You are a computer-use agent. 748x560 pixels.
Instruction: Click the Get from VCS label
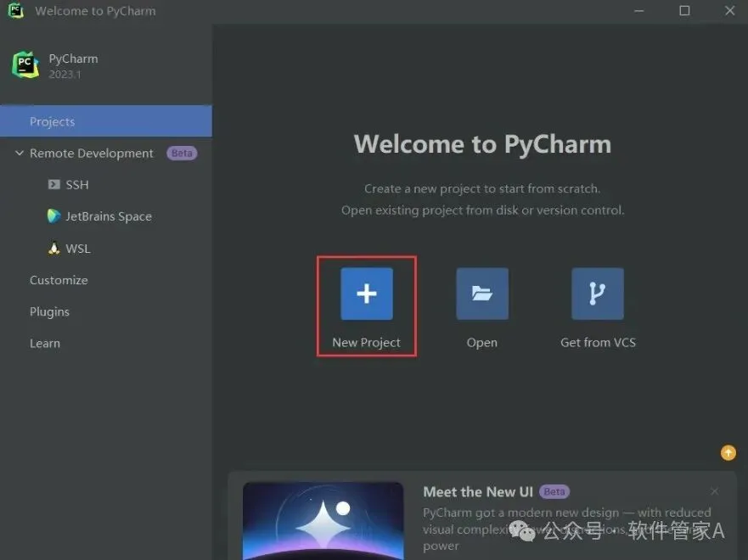coord(598,342)
